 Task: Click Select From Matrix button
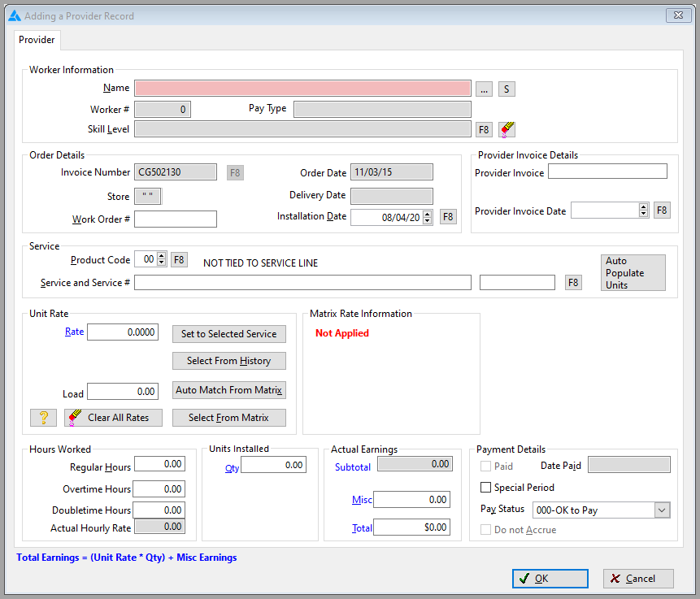(229, 418)
